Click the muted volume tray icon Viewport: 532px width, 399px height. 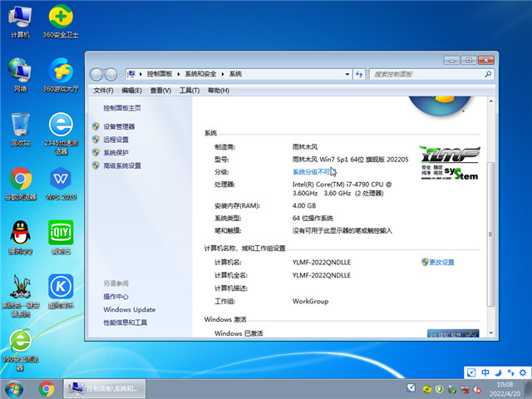click(477, 390)
